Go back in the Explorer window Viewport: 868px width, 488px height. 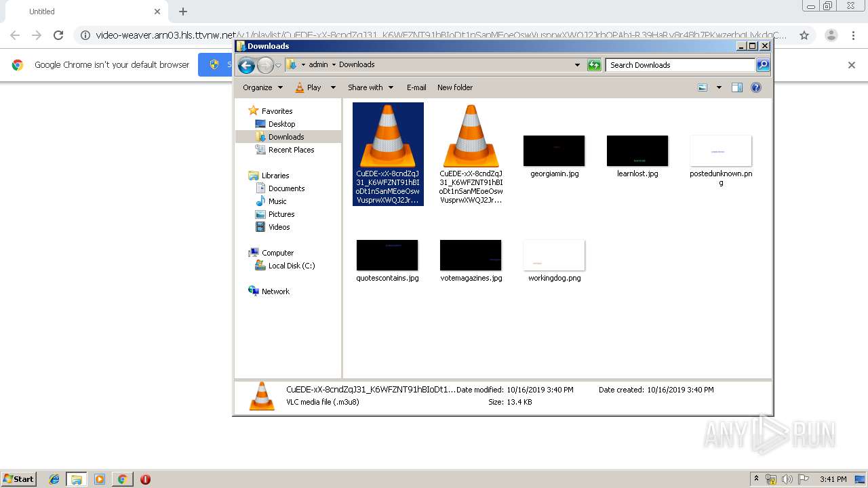click(x=246, y=65)
